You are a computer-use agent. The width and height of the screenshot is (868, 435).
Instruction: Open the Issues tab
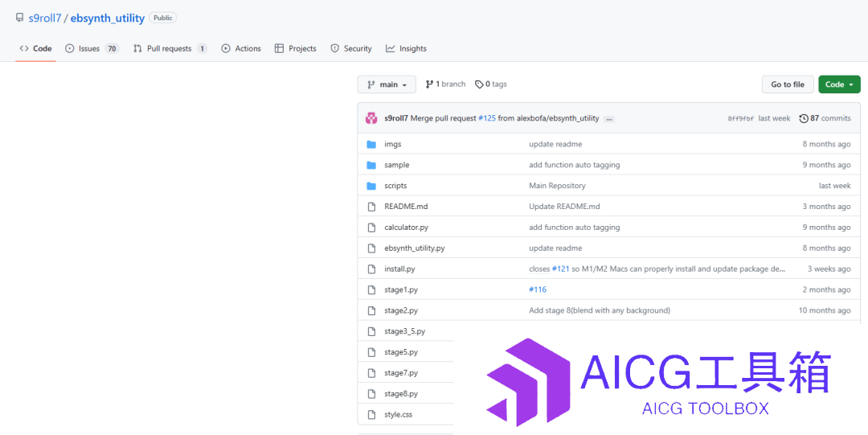click(92, 49)
